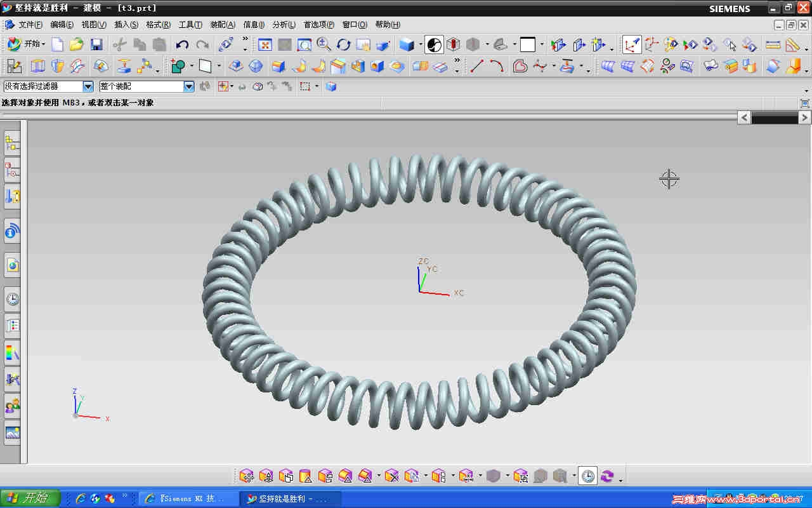Click the Sketch icon in feature toolbar

(x=14, y=66)
